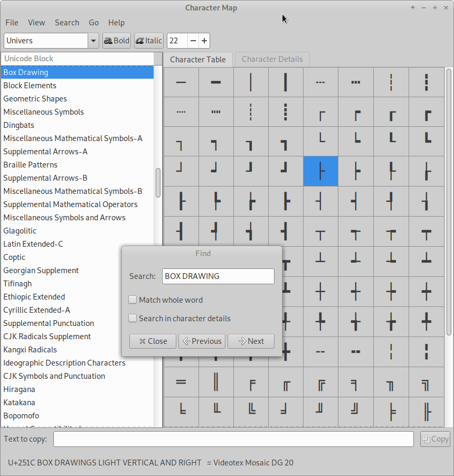Click the character table vertical scrollbar
The image size is (454, 476).
449,202
